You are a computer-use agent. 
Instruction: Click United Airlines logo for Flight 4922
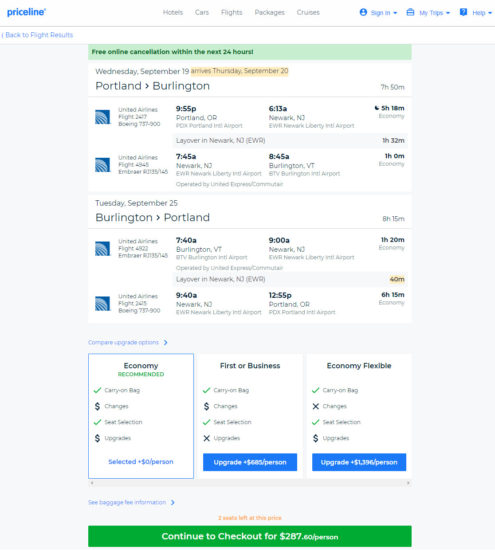pos(102,248)
